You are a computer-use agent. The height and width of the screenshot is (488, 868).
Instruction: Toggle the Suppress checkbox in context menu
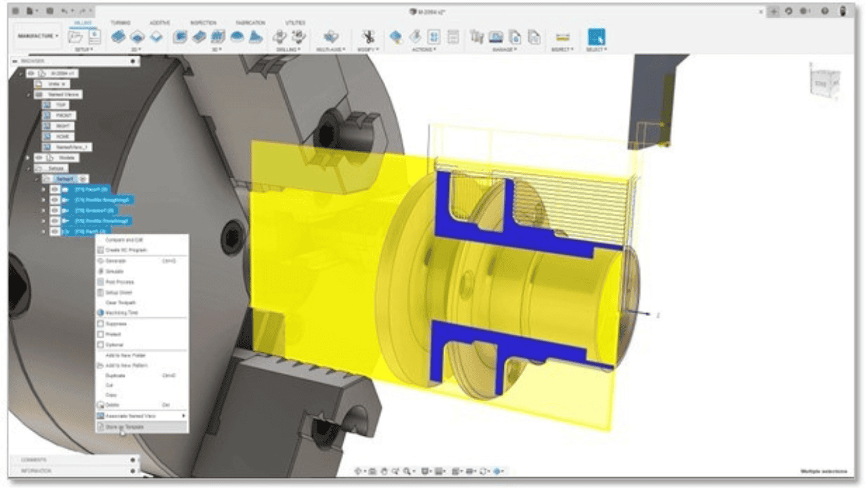coord(100,324)
